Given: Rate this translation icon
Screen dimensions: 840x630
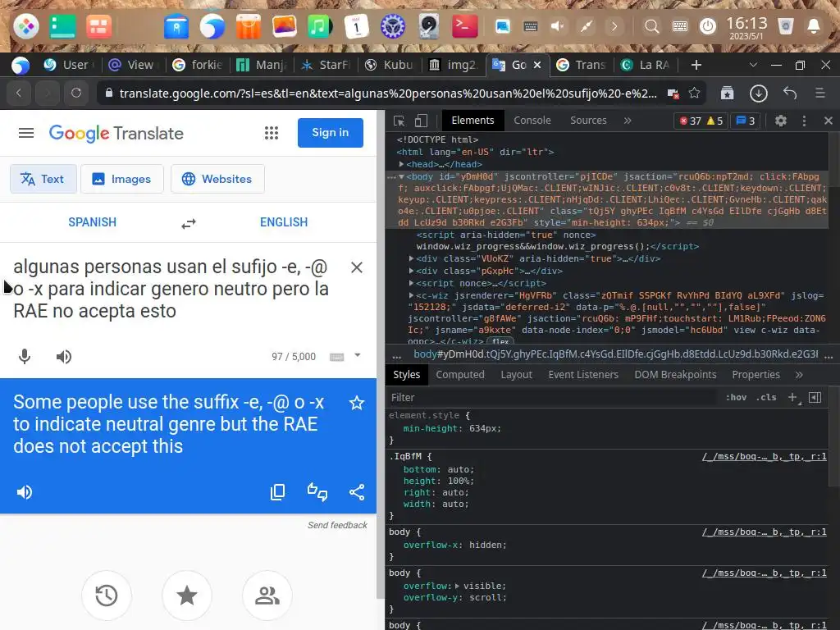Looking at the screenshot, I should (317, 492).
